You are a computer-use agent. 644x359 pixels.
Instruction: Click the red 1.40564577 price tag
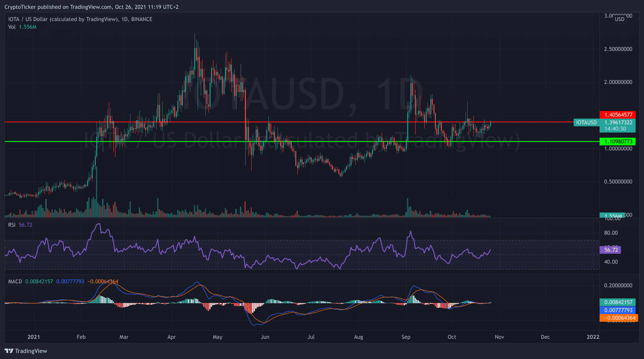pos(618,115)
